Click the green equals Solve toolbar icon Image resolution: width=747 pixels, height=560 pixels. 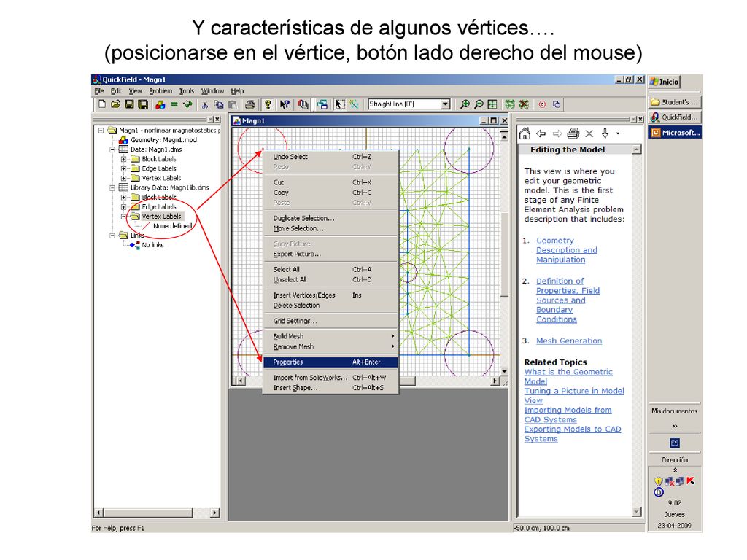174,104
